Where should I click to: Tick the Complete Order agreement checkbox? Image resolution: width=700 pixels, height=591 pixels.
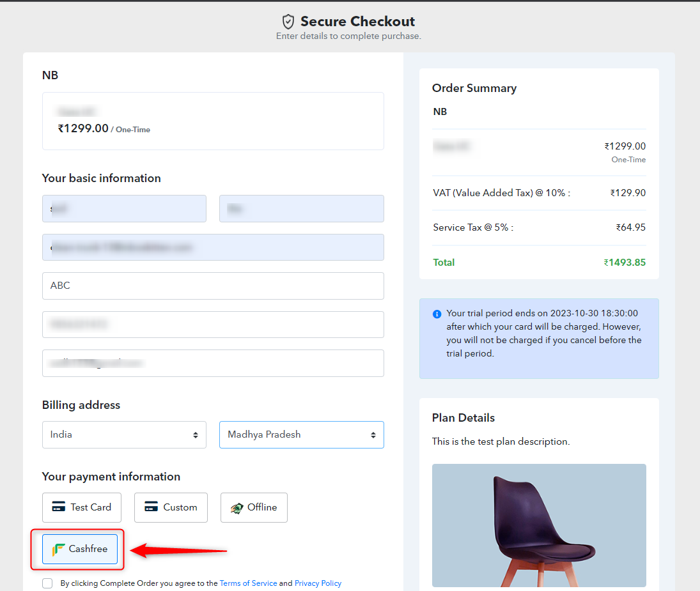tap(47, 583)
